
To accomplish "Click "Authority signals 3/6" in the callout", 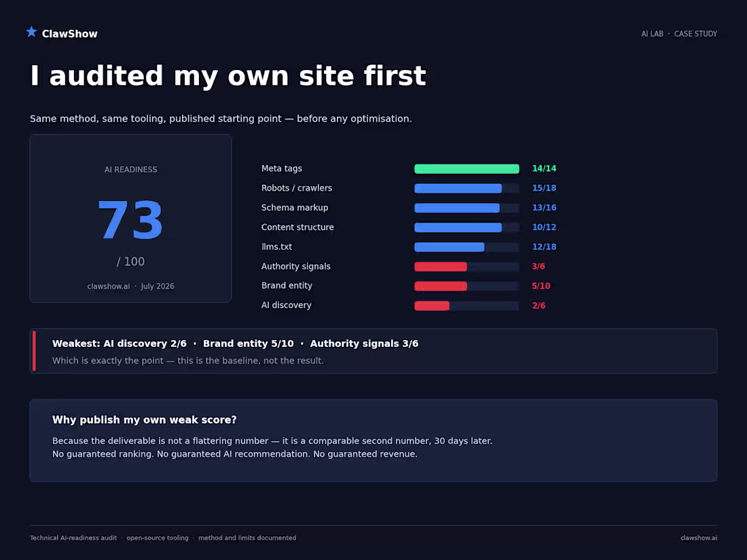I will pos(364,344).
